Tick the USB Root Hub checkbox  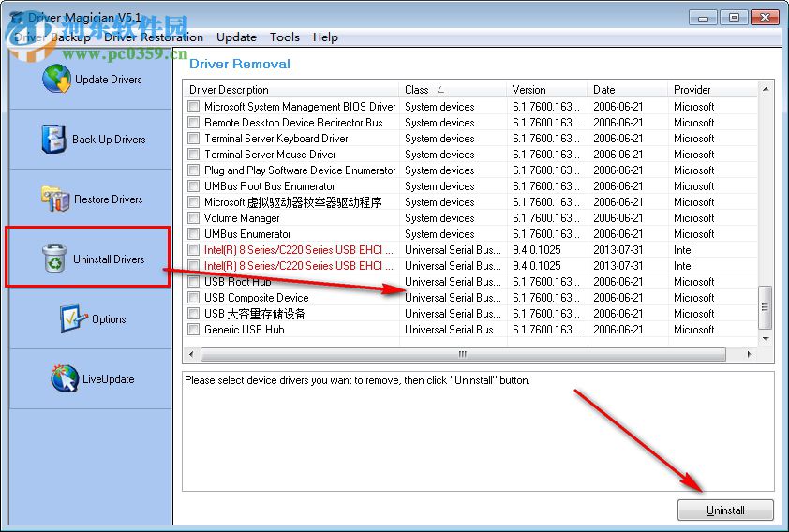click(193, 282)
